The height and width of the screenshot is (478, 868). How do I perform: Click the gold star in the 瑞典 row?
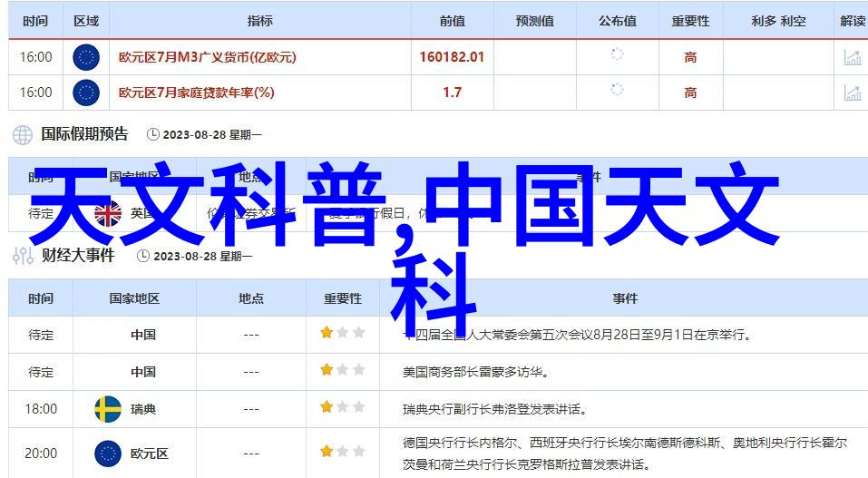click(x=327, y=409)
